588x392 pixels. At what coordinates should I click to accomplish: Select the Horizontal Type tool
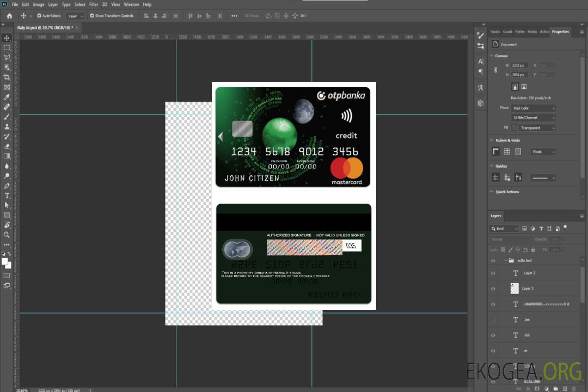7,195
